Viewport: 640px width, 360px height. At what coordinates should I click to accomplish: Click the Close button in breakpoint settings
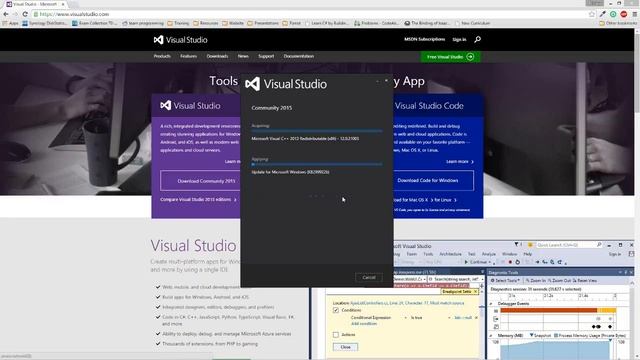345,347
